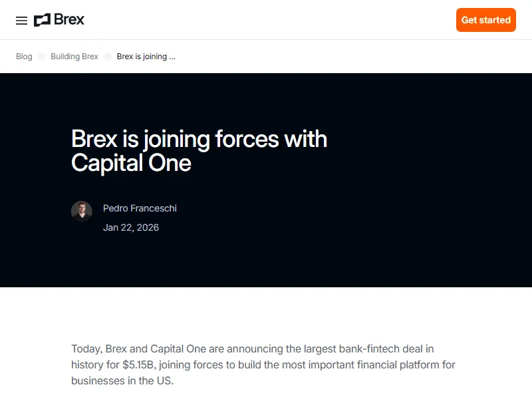This screenshot has width=532, height=399.
Task: Go to the Blog breadcrumb link
Action: [x=24, y=57]
